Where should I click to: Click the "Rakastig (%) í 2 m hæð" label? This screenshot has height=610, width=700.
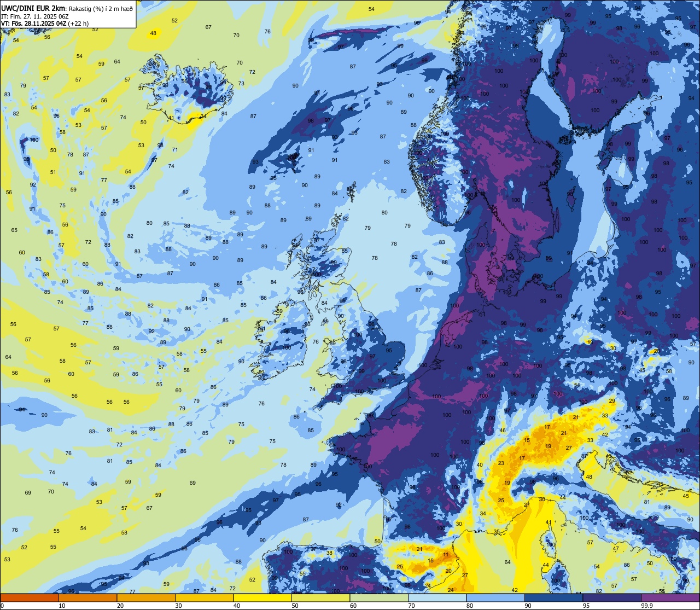coord(100,8)
